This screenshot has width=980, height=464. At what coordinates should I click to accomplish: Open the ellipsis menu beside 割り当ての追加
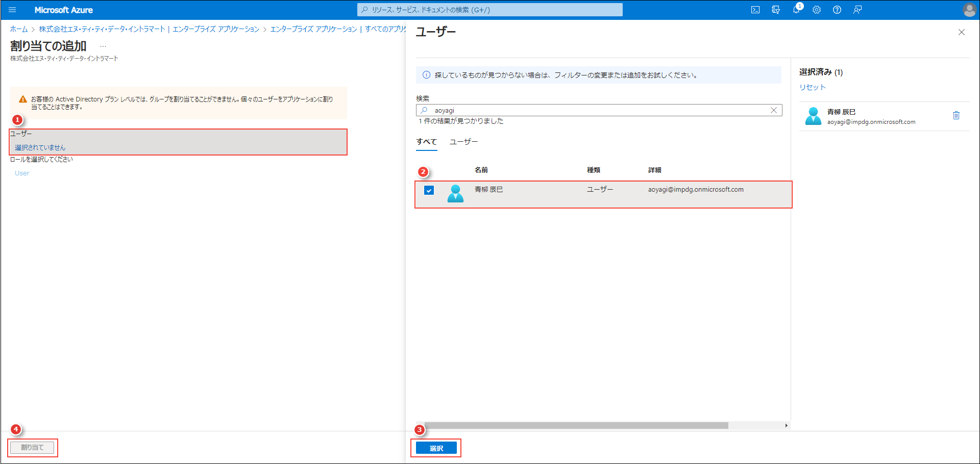click(x=103, y=45)
